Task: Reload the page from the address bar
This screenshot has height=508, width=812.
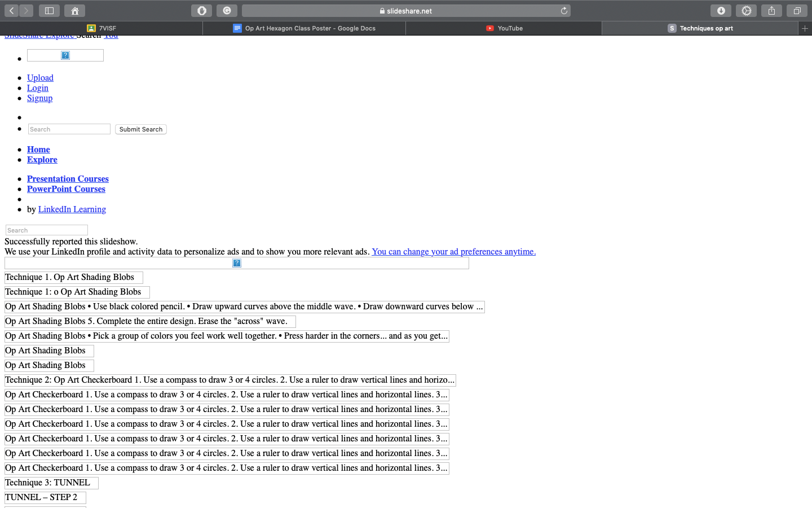Action: coord(564,10)
